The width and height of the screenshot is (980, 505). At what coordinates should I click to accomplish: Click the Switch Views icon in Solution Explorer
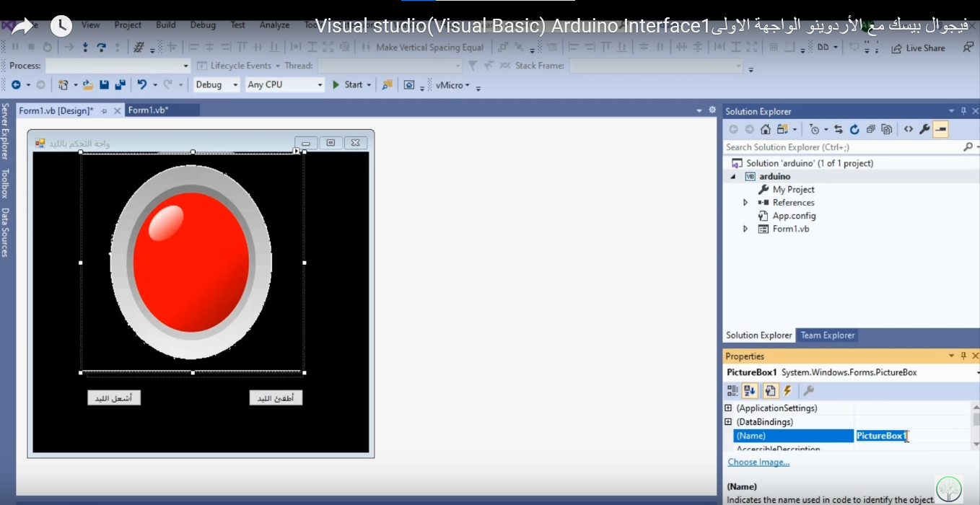(x=782, y=129)
